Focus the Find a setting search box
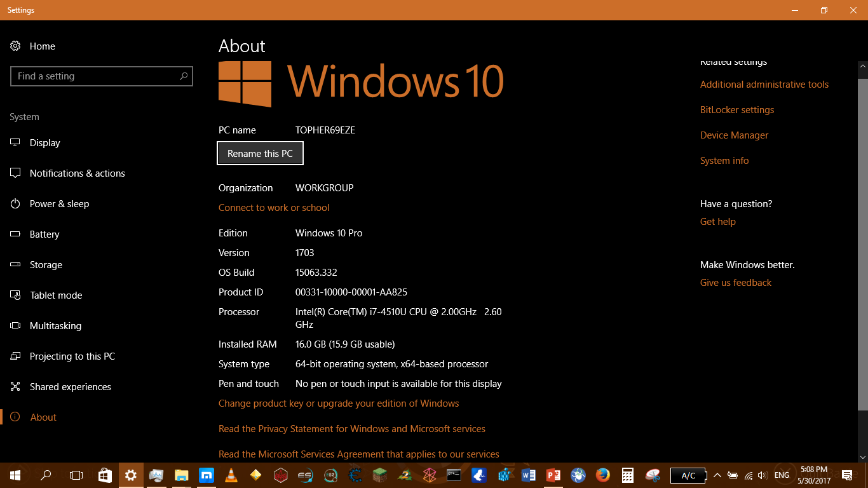 [x=102, y=76]
